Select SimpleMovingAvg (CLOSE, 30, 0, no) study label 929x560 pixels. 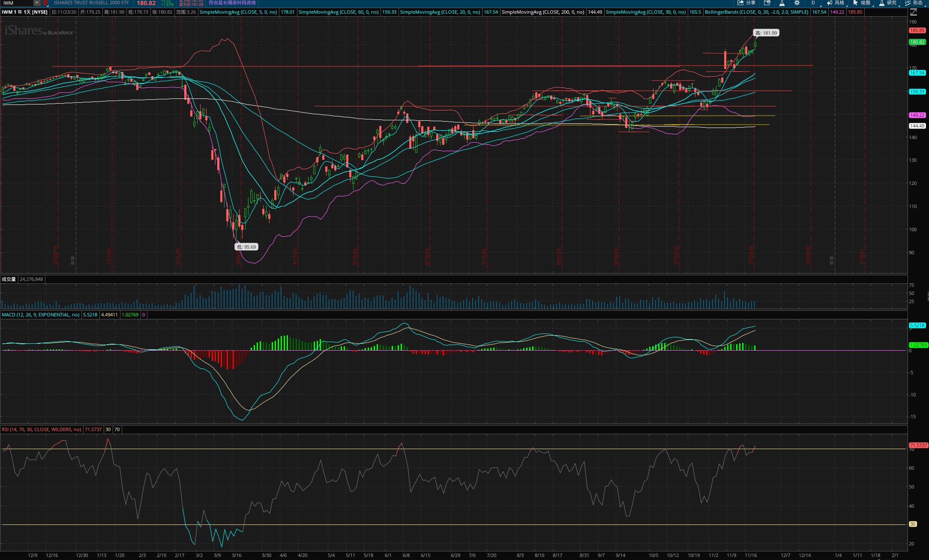pyautogui.click(x=646, y=12)
